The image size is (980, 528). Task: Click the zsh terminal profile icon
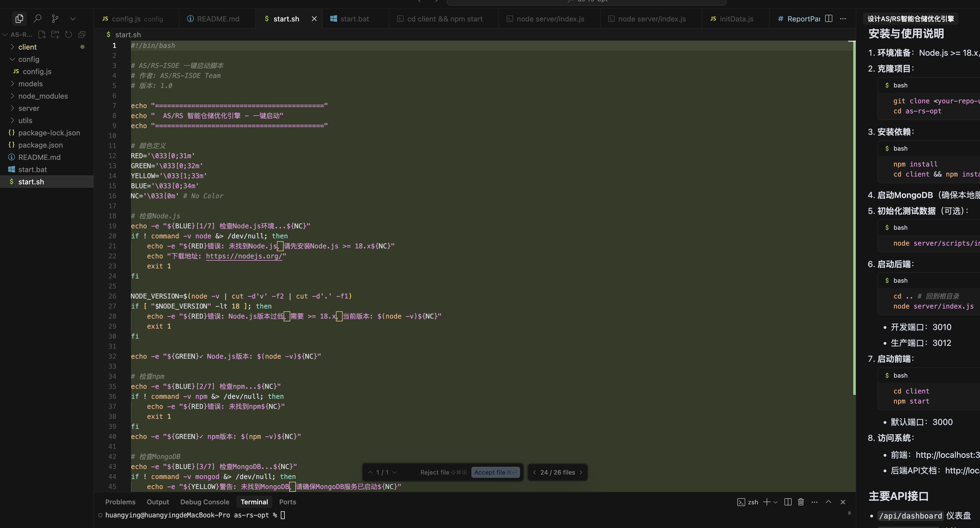(x=741, y=502)
